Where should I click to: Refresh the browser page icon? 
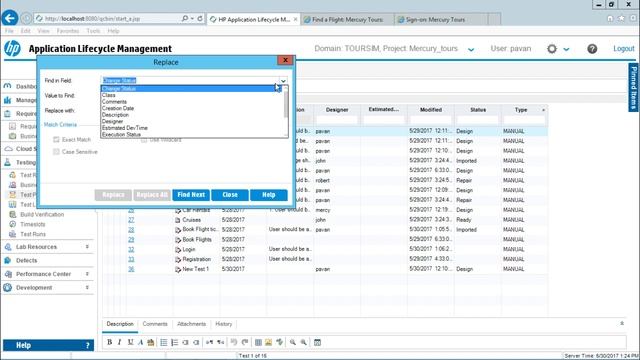(x=200, y=18)
